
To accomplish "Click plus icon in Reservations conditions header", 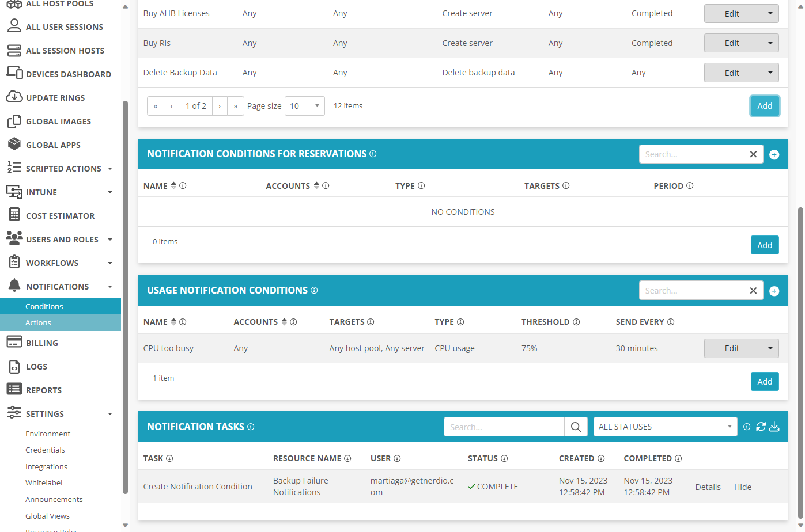I will pos(774,154).
